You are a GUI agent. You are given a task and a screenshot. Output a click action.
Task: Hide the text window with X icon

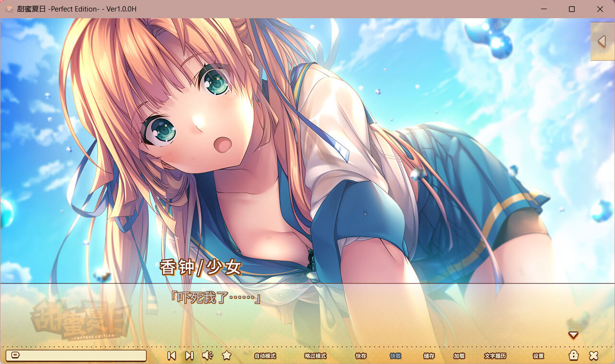[x=593, y=355]
